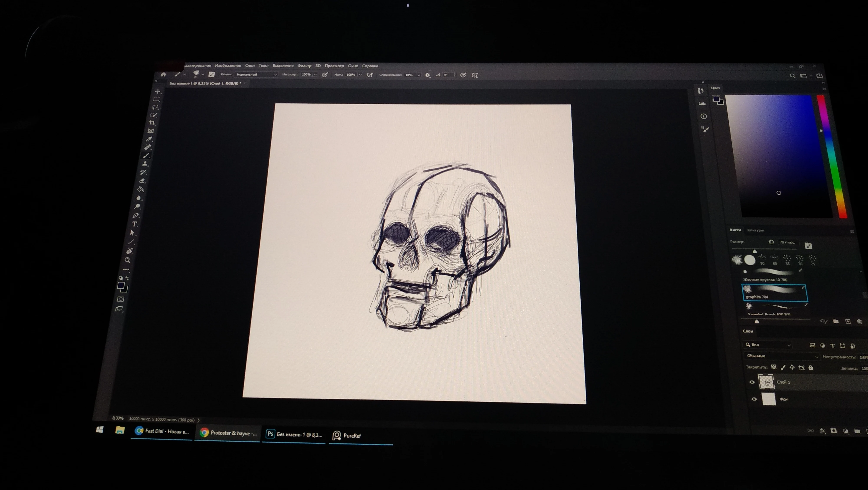Hide the Фон background layer
This screenshot has width=868, height=490.
(754, 399)
